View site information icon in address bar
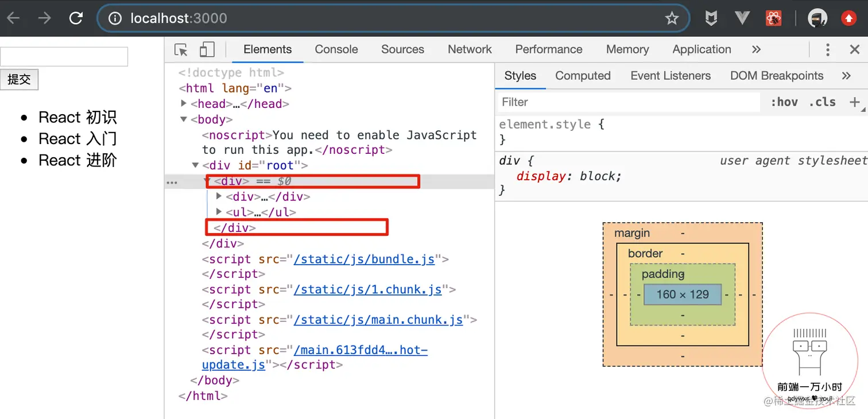Viewport: 868px width, 419px height. pyautogui.click(x=115, y=18)
